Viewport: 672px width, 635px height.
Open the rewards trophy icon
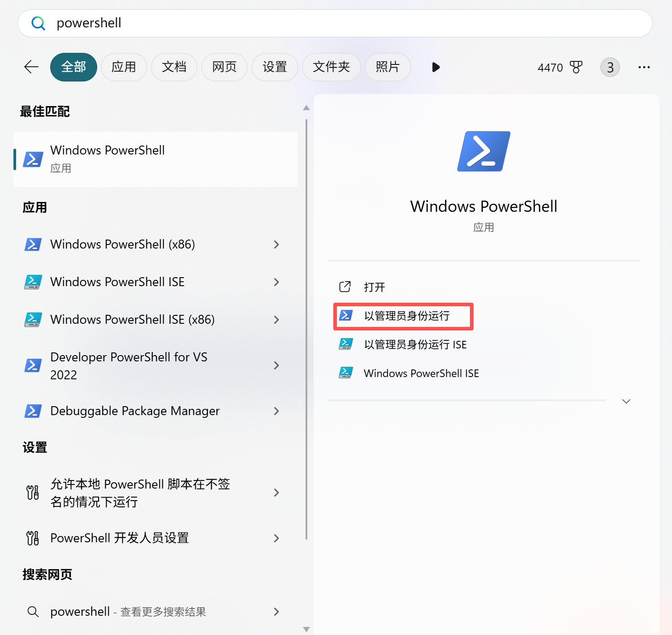pyautogui.click(x=576, y=67)
